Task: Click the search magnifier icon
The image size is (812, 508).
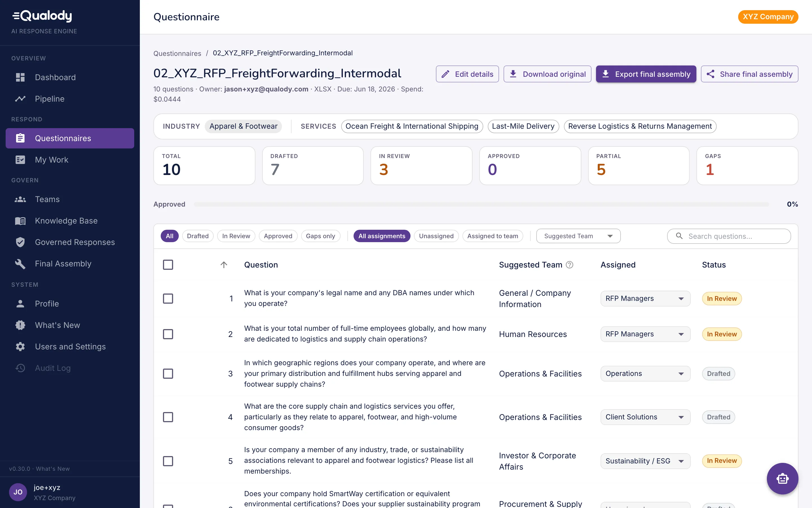Action: tap(679, 236)
